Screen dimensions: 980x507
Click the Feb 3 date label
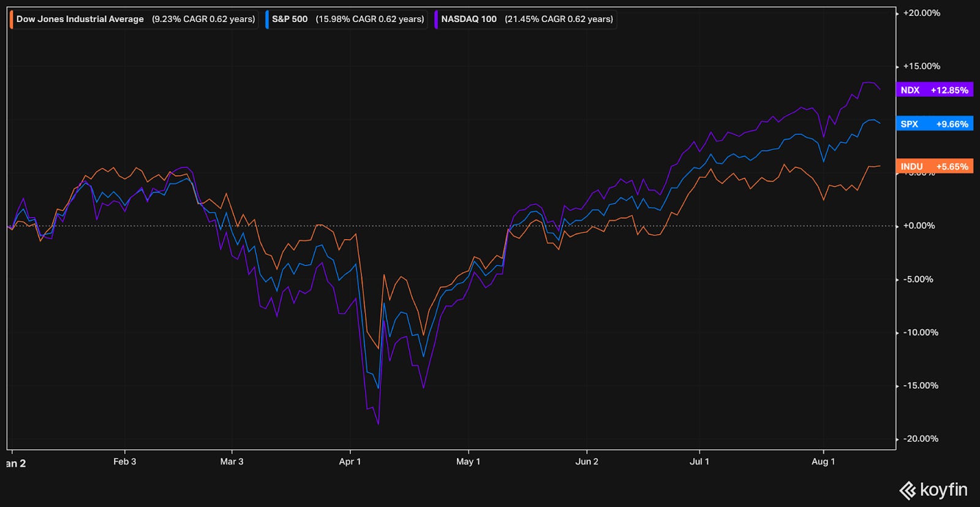(125, 462)
